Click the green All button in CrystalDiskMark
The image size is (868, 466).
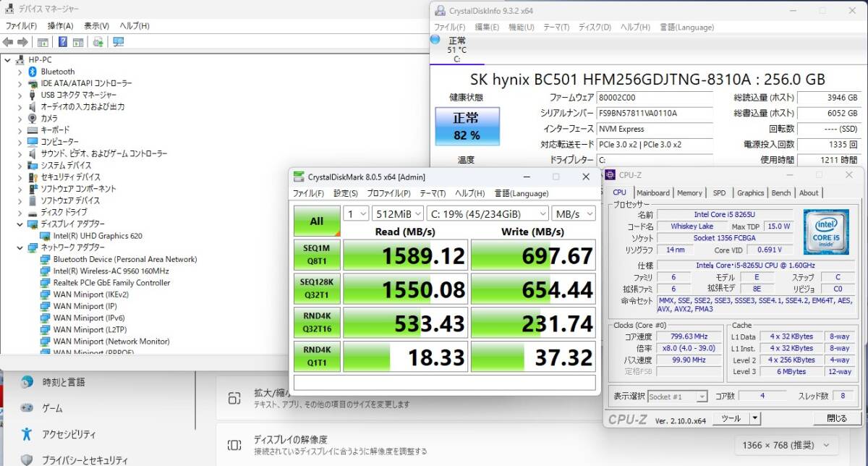click(317, 221)
